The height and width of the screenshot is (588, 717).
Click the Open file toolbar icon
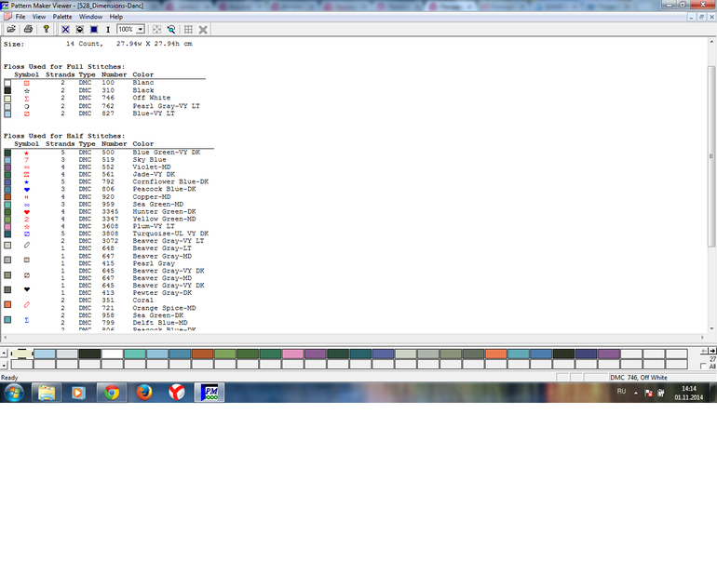11,30
